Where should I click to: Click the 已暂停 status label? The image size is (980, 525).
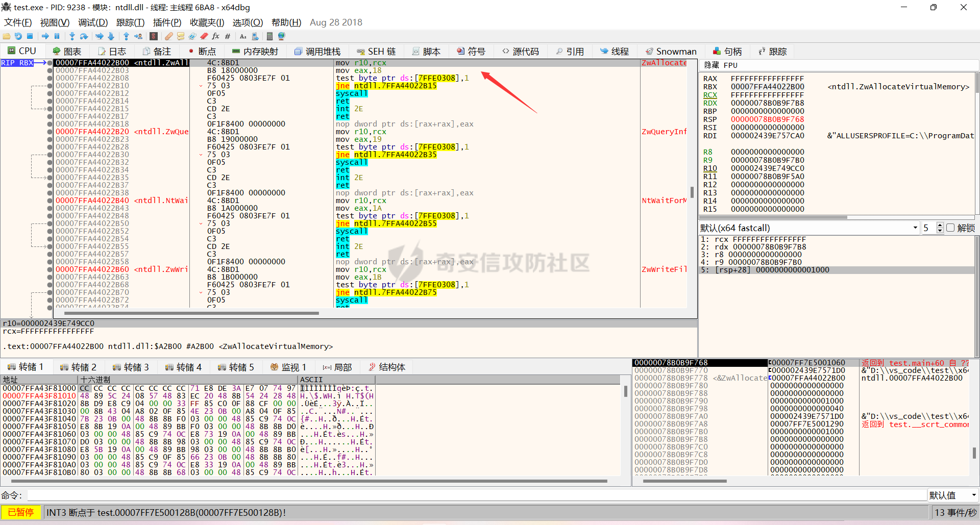click(21, 512)
